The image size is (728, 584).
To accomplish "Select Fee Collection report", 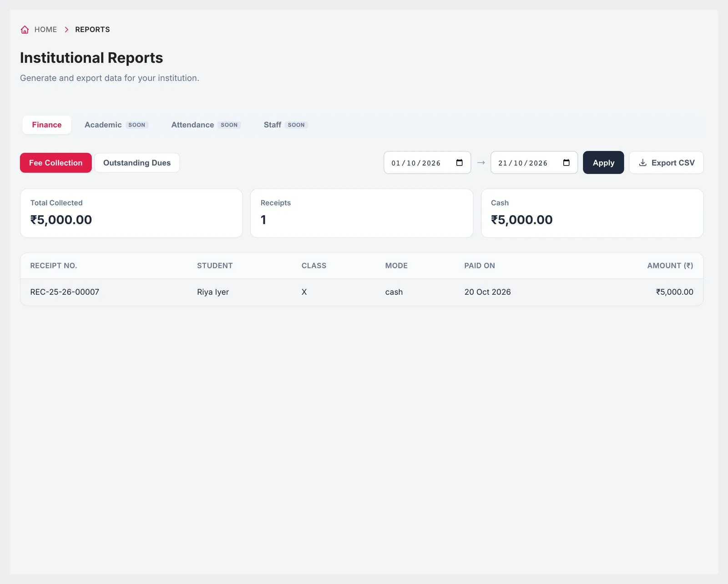I will 56,163.
